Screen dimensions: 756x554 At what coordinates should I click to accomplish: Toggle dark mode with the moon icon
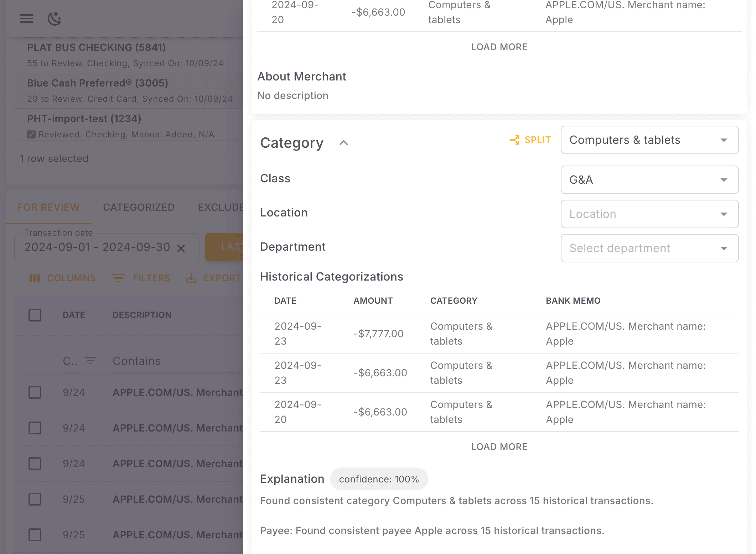(55, 19)
